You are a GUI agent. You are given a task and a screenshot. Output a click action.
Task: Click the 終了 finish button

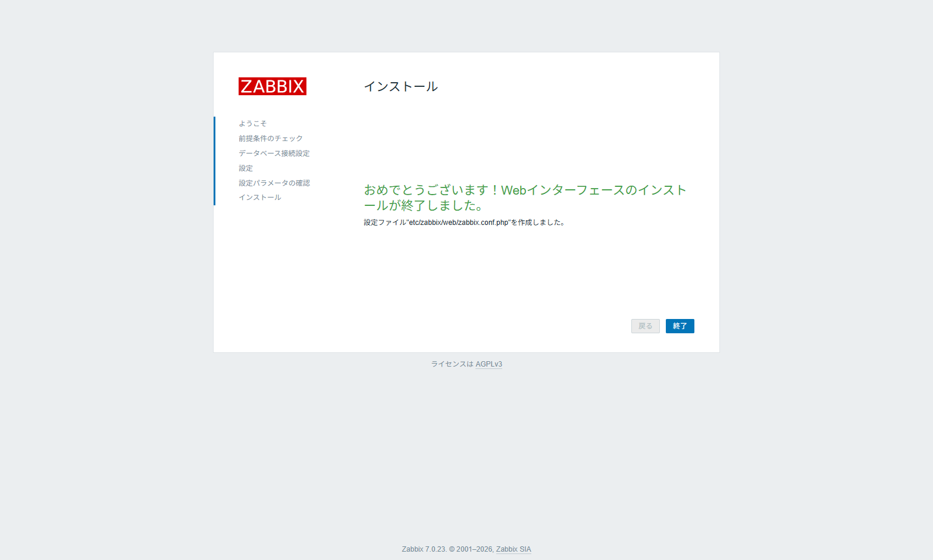point(680,326)
